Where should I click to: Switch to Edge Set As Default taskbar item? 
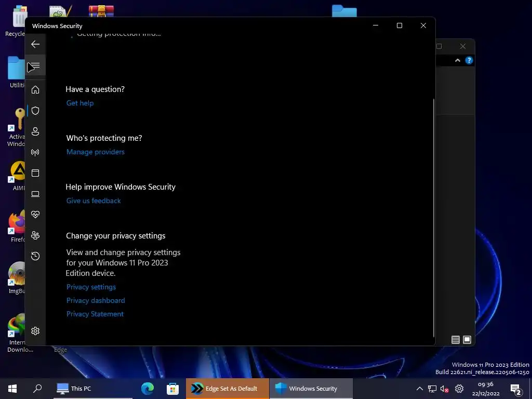click(x=228, y=389)
